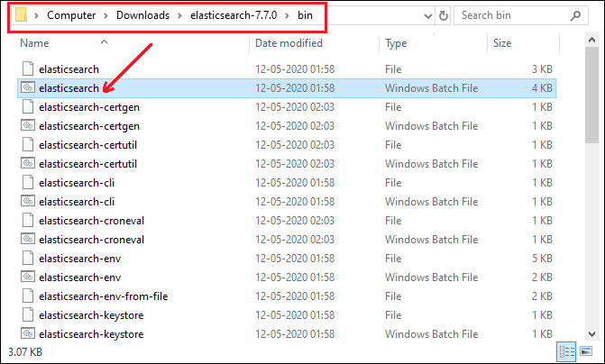Click the 3.07 KB status bar text

[25, 351]
